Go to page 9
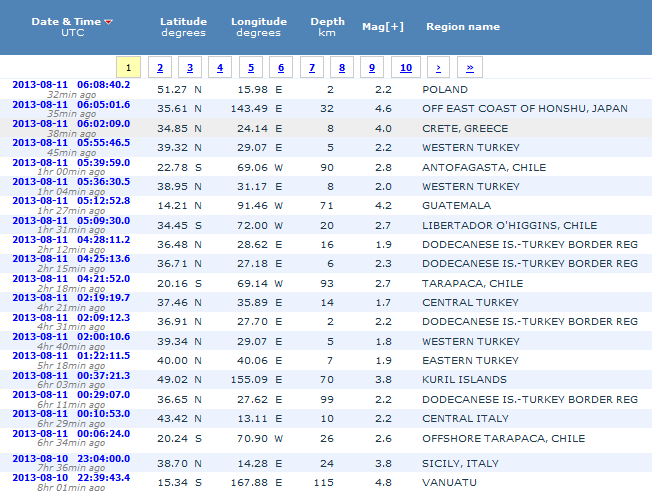Image resolution: width=652 pixels, height=491 pixels. coord(372,67)
